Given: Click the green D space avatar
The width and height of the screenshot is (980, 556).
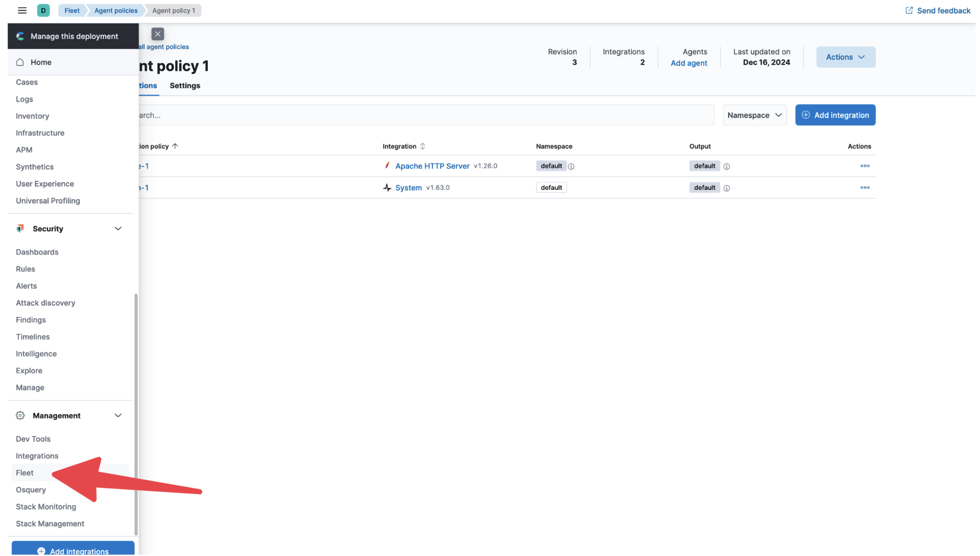Looking at the screenshot, I should coord(43,10).
